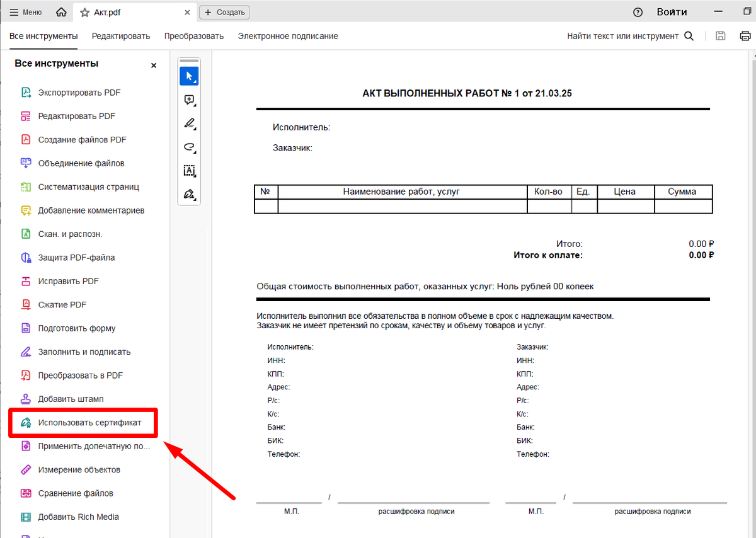Viewport: 756px width, 538px height.
Task: Click the Добавить Rich Media icon
Action: point(26,517)
